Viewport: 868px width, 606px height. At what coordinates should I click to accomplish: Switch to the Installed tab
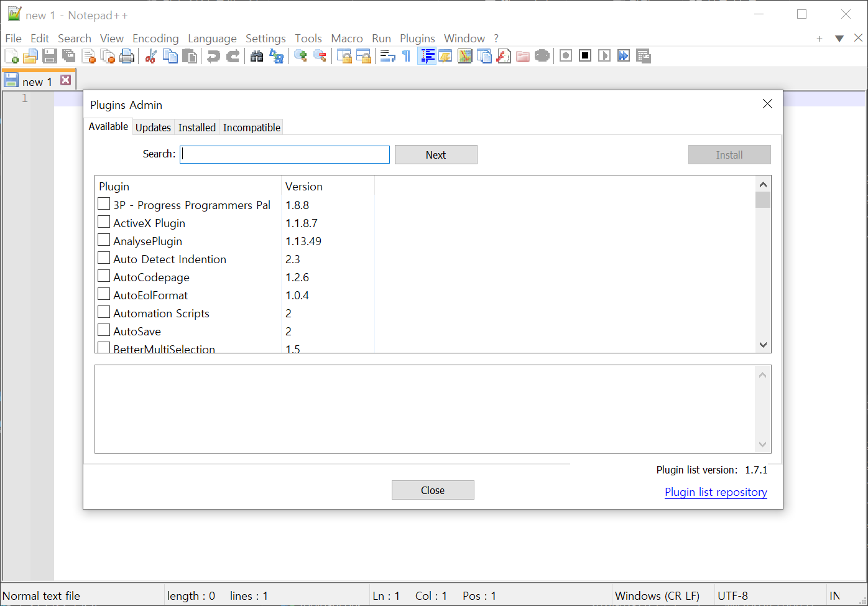coord(197,128)
